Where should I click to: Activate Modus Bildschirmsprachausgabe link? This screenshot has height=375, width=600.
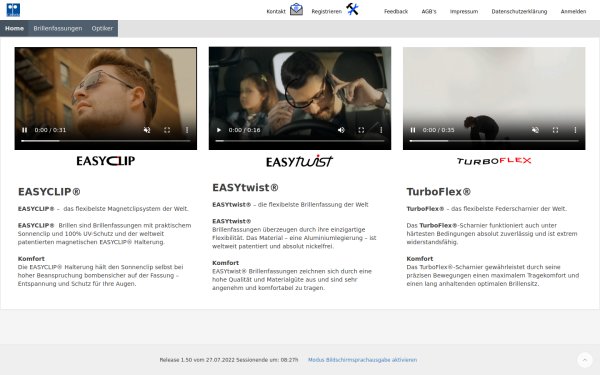(x=362, y=360)
